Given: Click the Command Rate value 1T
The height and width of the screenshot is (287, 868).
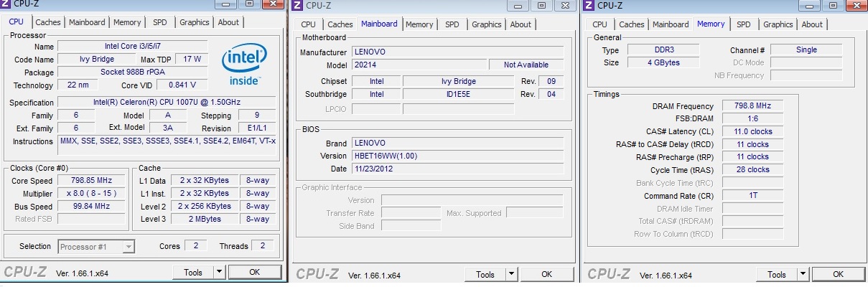Looking at the screenshot, I should 752,195.
